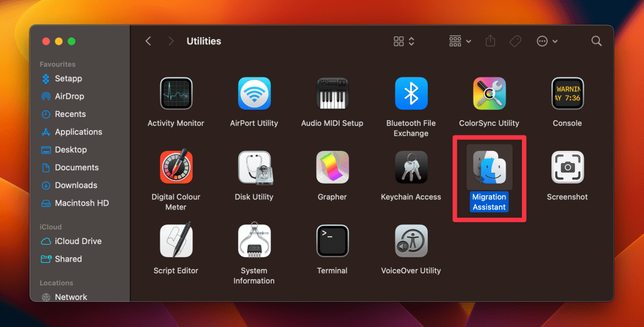Go to Applications in the sidebar
The height and width of the screenshot is (327, 644).
pyautogui.click(x=72, y=132)
